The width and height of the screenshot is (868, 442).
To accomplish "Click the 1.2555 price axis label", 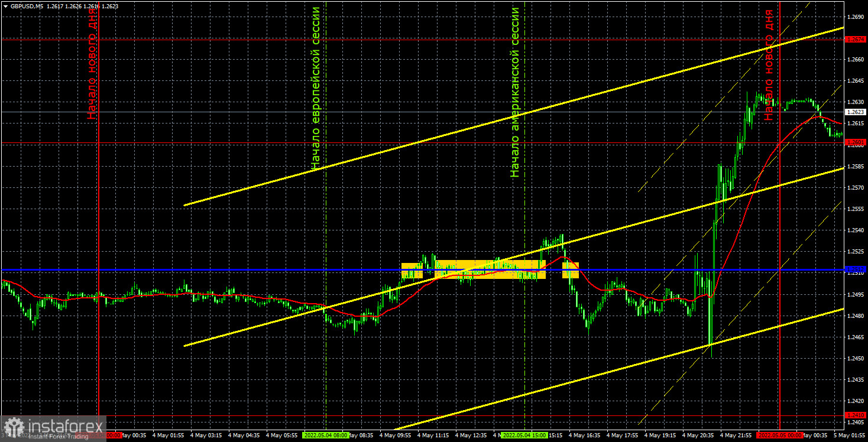I will coord(856,209).
